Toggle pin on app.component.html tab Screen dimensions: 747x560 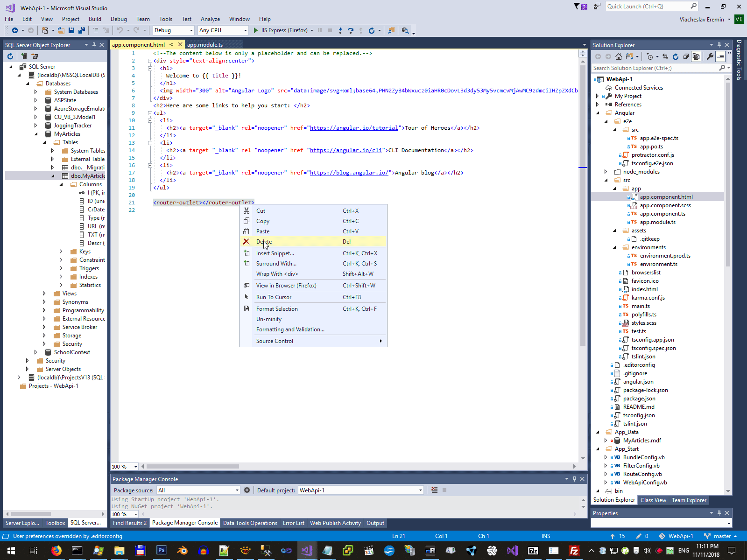click(x=172, y=45)
